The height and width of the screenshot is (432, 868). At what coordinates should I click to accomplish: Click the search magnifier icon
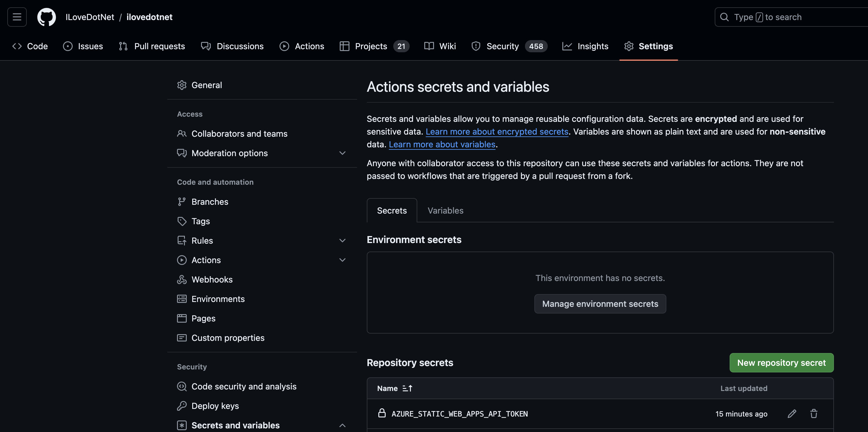(x=724, y=17)
